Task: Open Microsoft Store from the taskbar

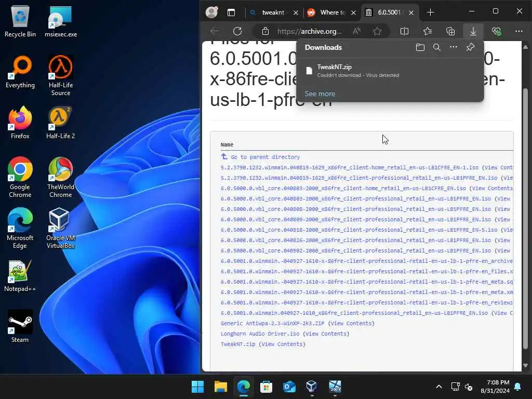Action: [x=267, y=387]
